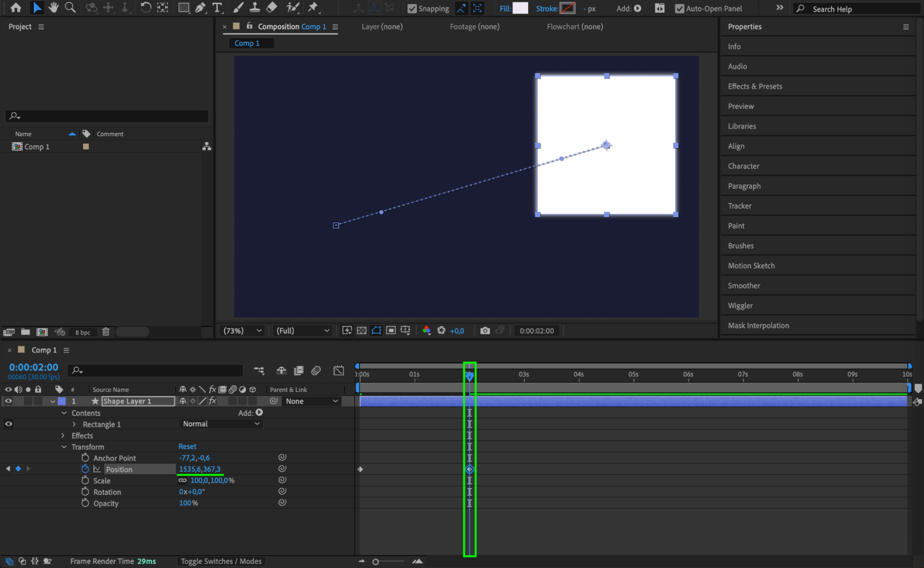Expand the Rectangle 1 group
The image size is (924, 568).
click(x=74, y=424)
